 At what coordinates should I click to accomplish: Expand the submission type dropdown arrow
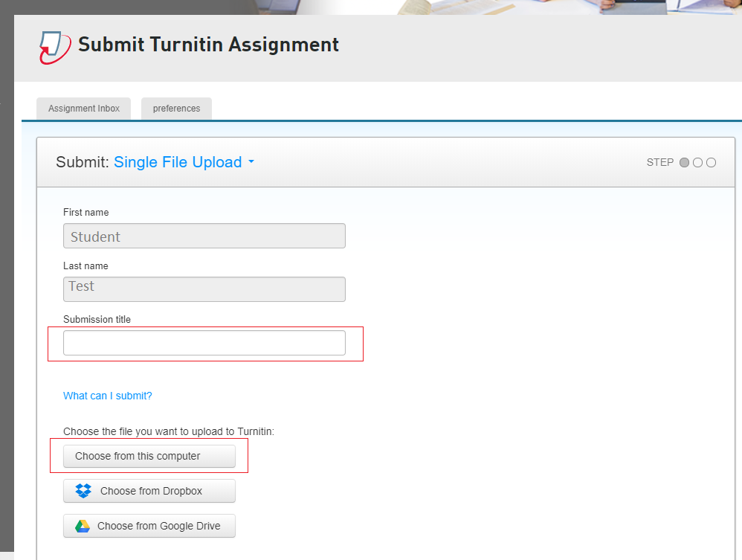pyautogui.click(x=251, y=162)
